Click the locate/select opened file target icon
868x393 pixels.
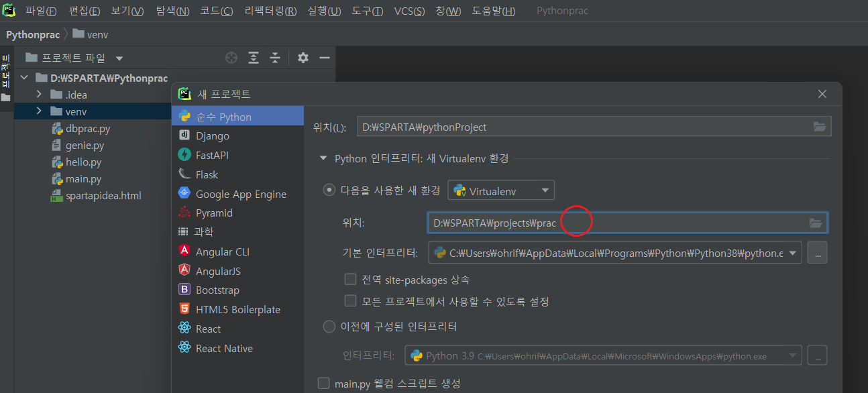coord(231,58)
